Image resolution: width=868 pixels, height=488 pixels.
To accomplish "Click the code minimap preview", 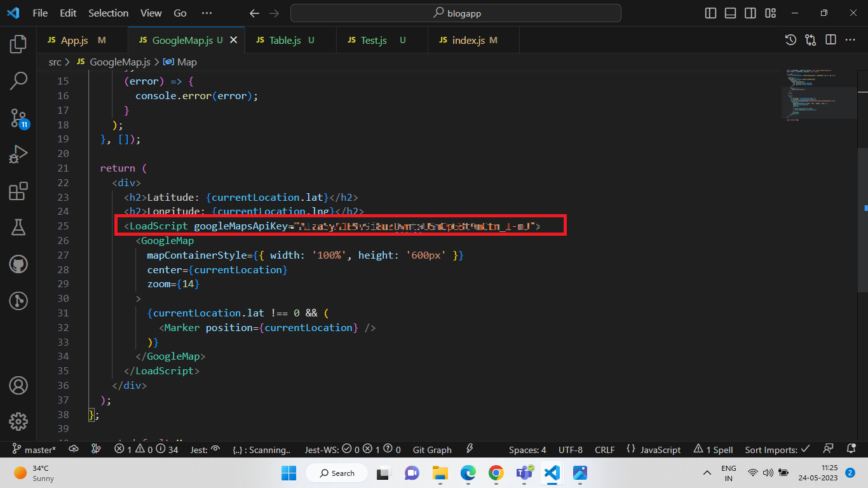I will (813, 94).
